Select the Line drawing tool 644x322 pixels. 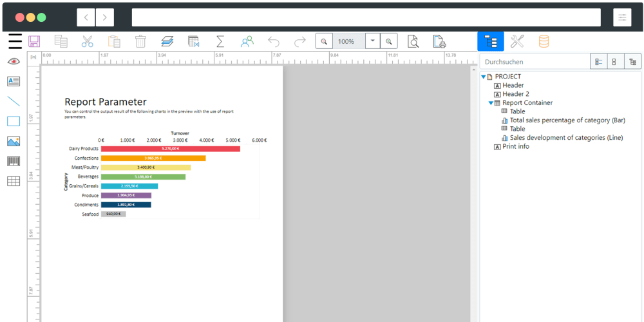(14, 101)
